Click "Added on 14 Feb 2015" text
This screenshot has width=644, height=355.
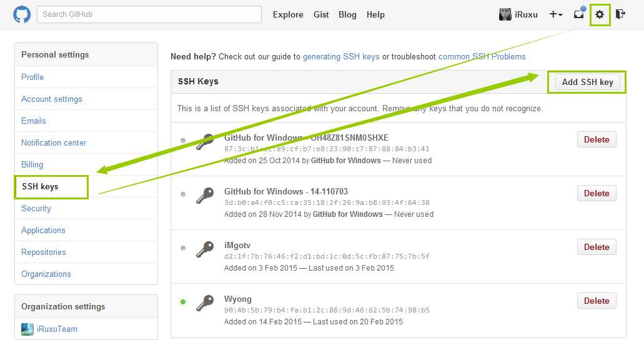[x=263, y=322]
